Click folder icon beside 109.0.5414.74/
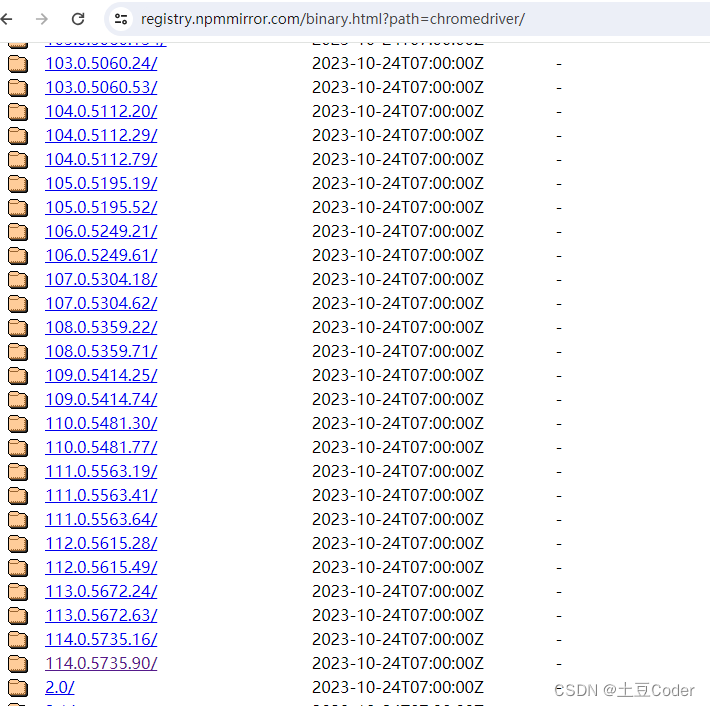 [18, 400]
